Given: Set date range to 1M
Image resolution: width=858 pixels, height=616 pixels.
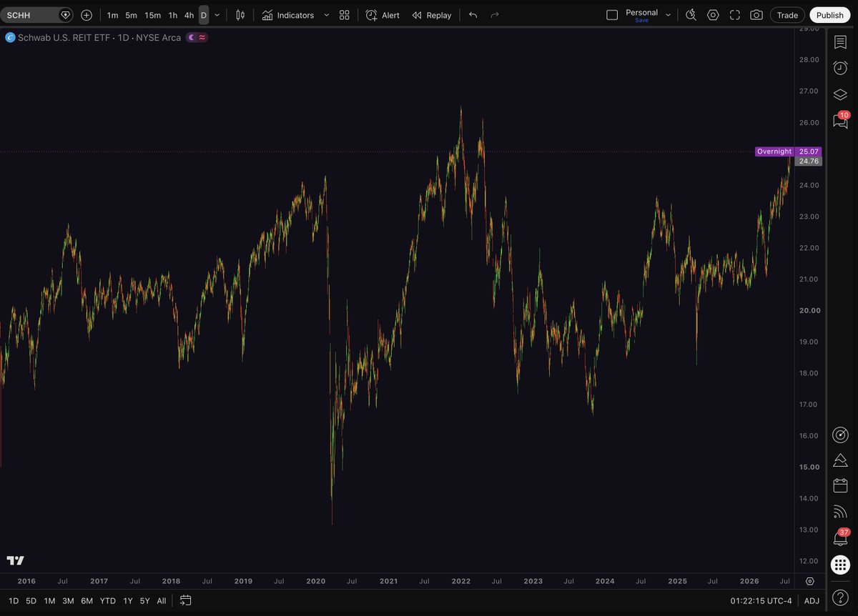Looking at the screenshot, I should (x=49, y=601).
